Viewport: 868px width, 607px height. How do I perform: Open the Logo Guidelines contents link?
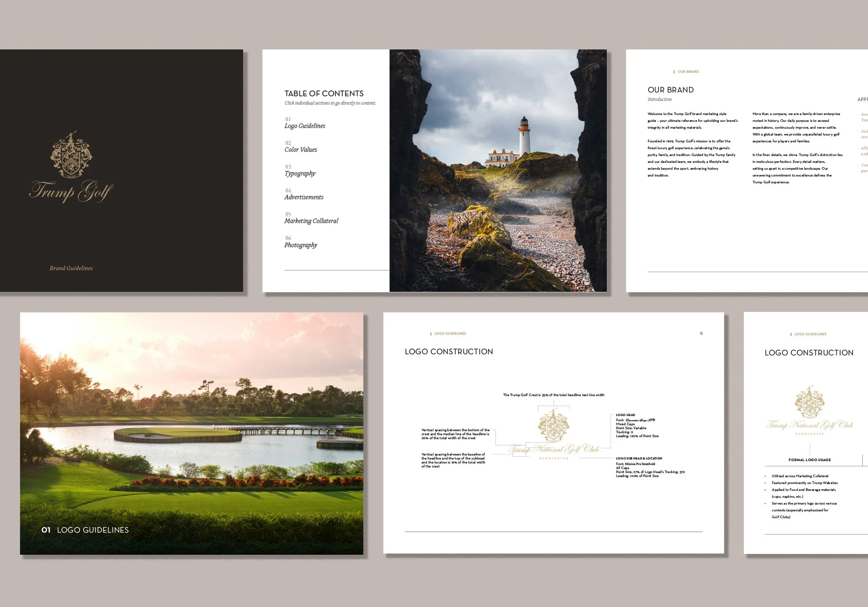point(305,126)
